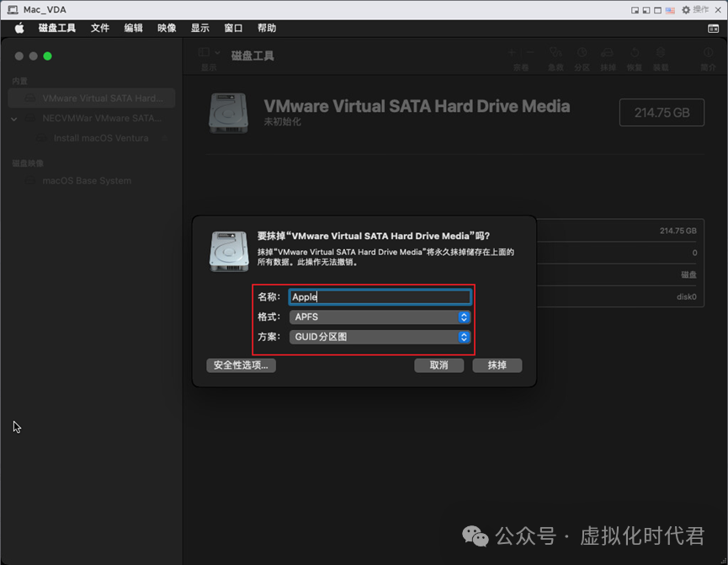Open the 窗口 menu
The height and width of the screenshot is (565, 728).
pos(233,29)
